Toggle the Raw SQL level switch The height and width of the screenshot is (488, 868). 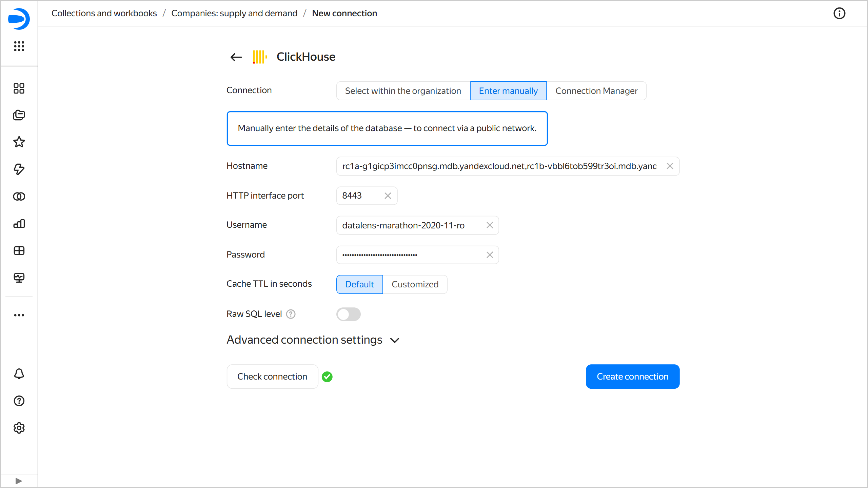point(348,314)
